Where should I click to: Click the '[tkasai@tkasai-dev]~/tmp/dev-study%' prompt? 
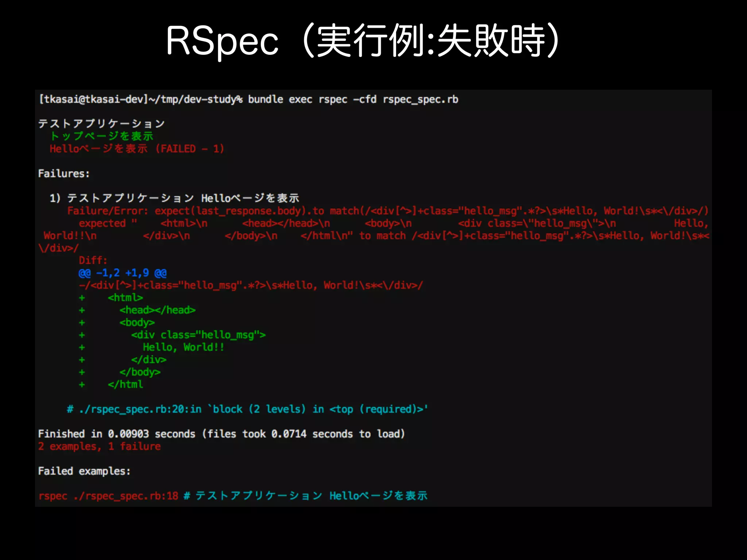pos(141,100)
